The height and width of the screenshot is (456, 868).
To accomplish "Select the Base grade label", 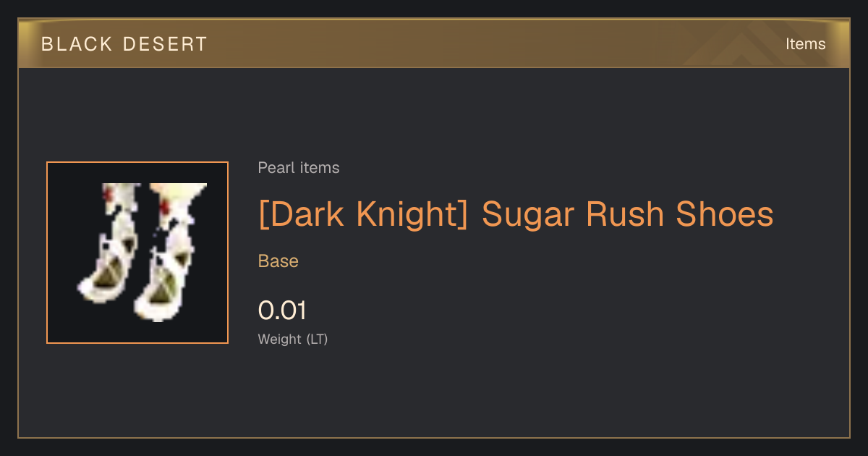I will pyautogui.click(x=278, y=261).
